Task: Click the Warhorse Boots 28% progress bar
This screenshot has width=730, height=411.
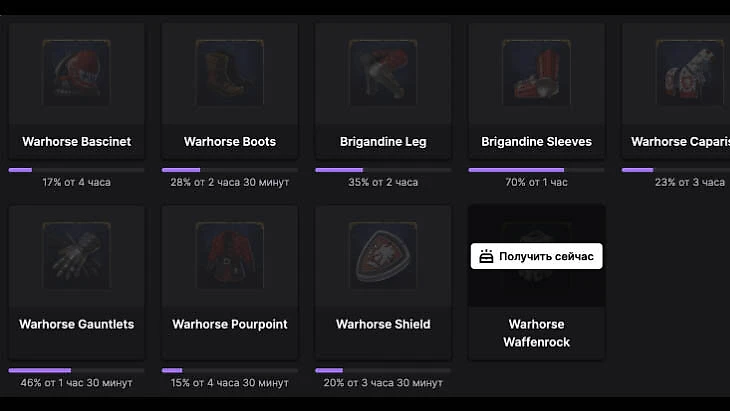Action: coord(230,170)
